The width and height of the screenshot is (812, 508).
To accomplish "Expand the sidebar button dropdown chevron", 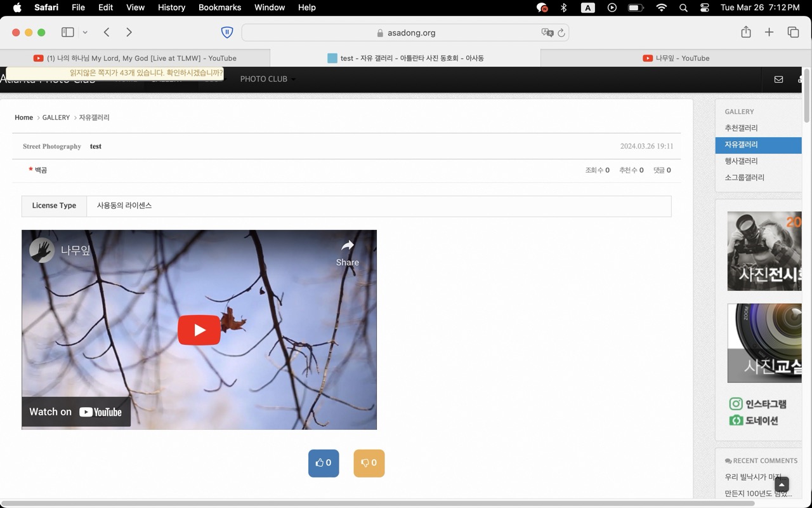I will pyautogui.click(x=85, y=32).
